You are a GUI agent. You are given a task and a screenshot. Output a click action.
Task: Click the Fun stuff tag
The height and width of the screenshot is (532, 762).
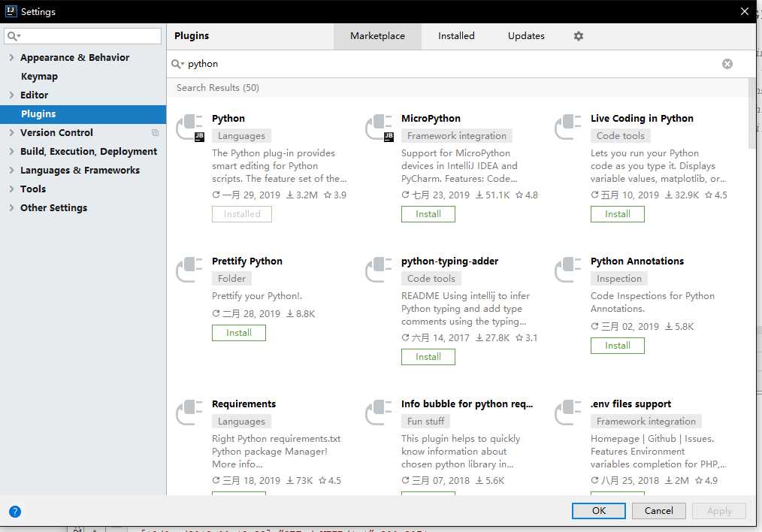tap(425, 422)
